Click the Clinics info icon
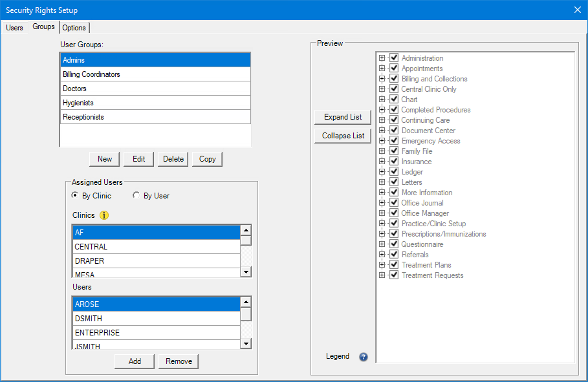 click(104, 215)
